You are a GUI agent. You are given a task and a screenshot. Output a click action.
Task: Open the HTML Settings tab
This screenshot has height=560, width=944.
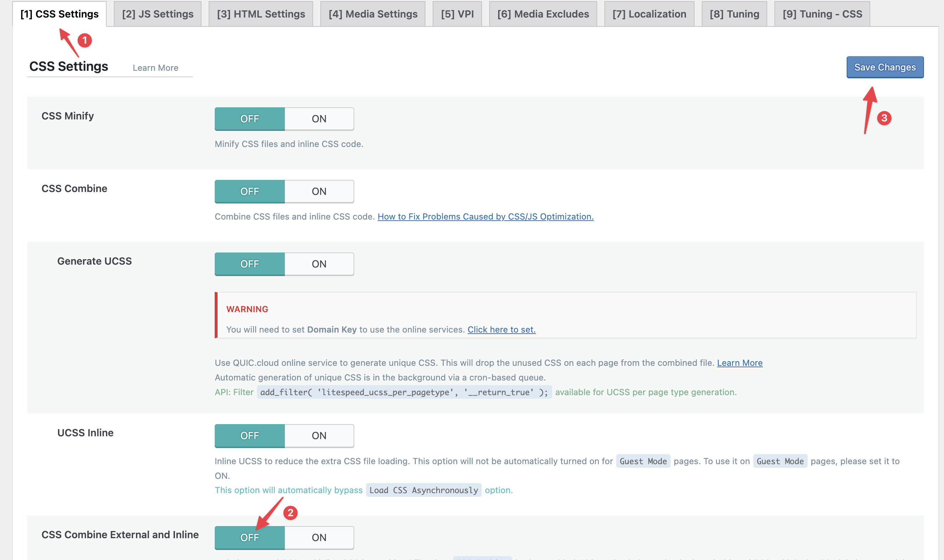point(261,14)
